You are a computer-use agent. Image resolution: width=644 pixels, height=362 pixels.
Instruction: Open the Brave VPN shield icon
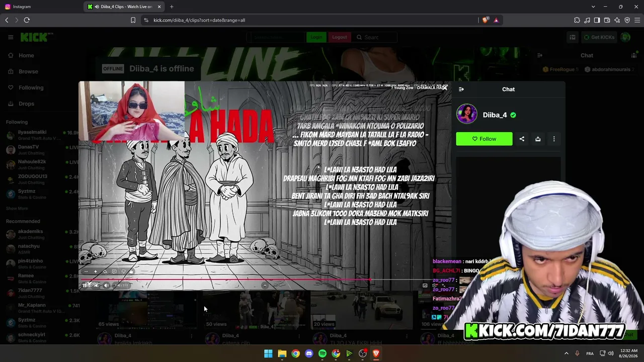pyautogui.click(x=627, y=20)
